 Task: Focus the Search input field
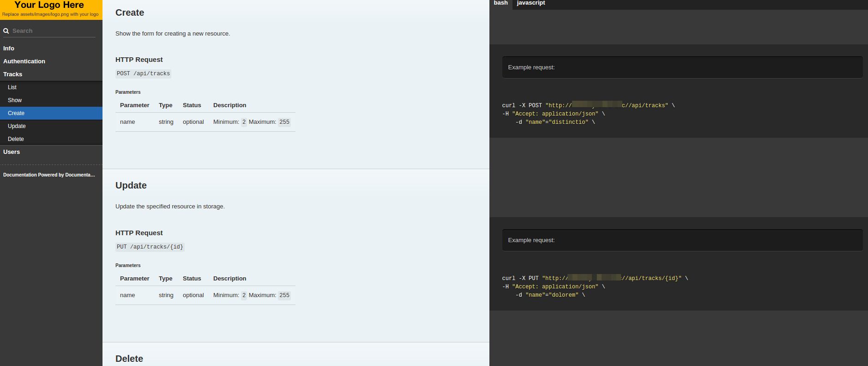tap(54, 31)
